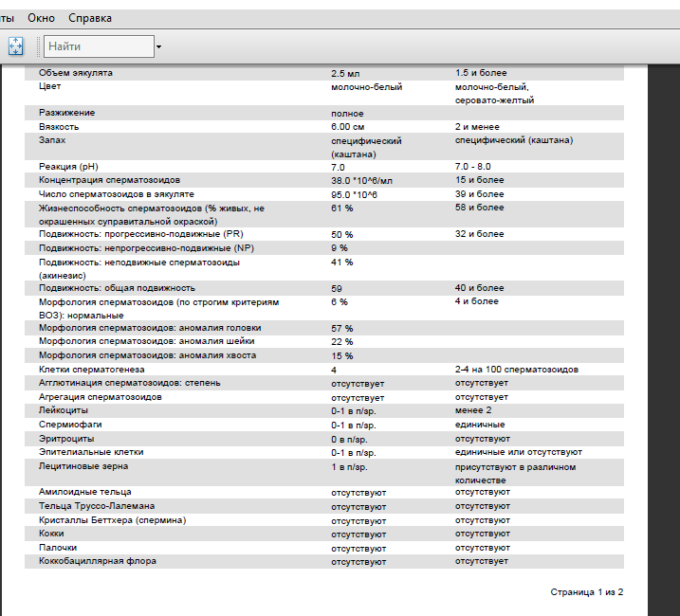Click the 'Страница 1 из 2' page label

[586, 591]
